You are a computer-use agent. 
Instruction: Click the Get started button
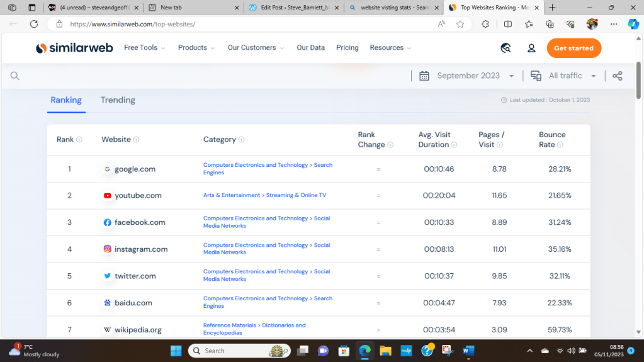[573, 48]
